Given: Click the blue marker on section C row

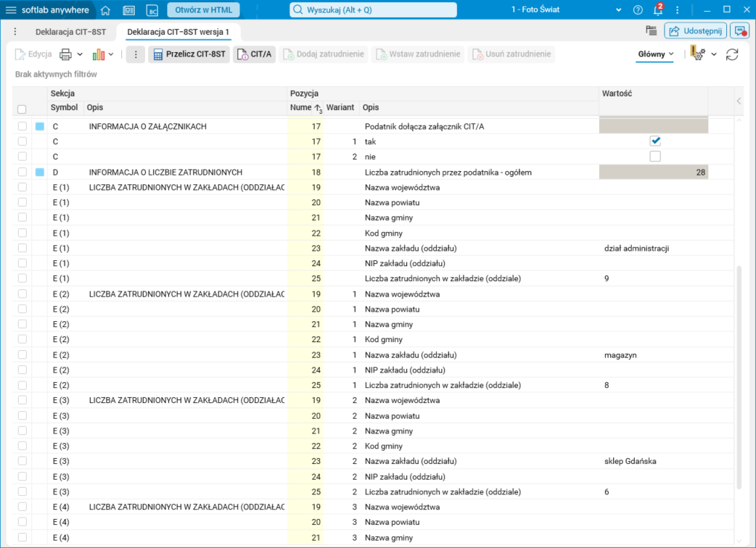Looking at the screenshot, I should 40,126.
